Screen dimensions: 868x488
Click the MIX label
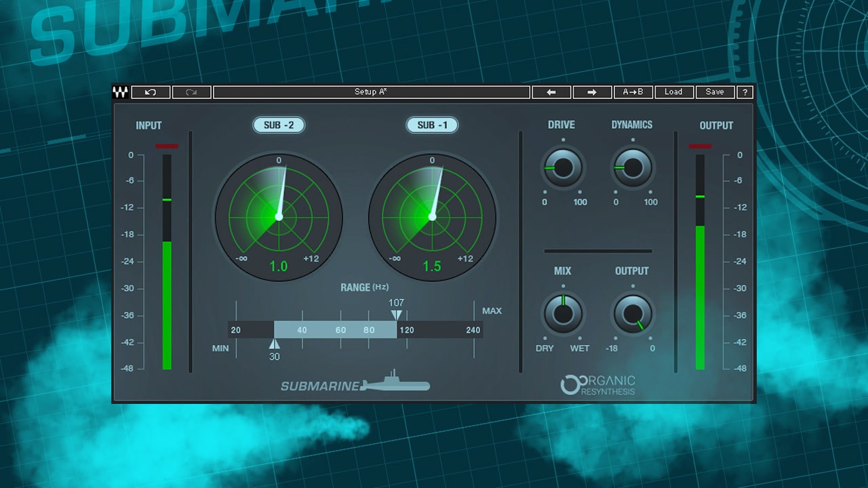[x=563, y=271]
